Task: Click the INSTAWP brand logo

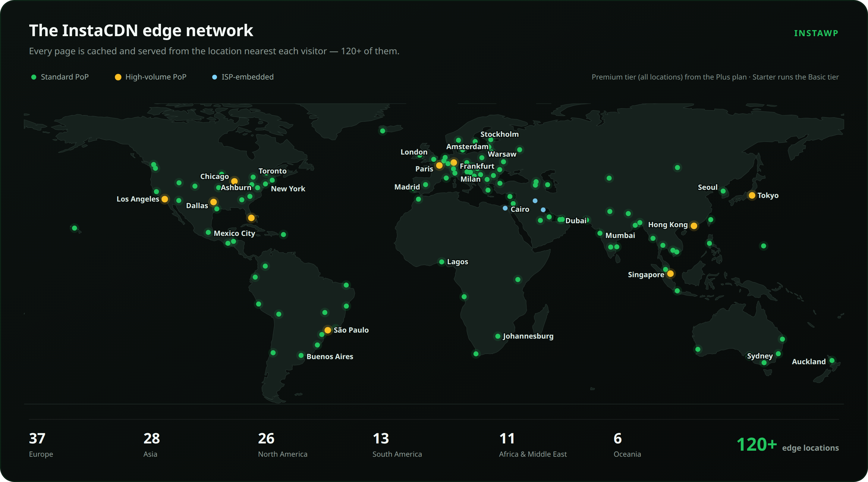Action: [816, 33]
